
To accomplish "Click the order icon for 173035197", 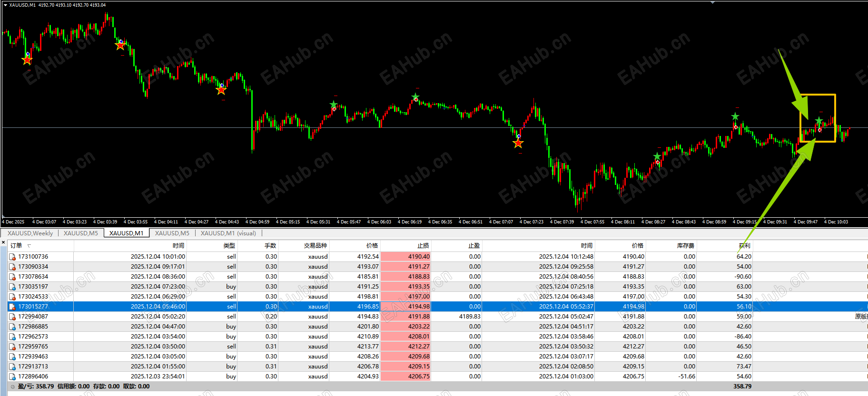I will 12,287.
